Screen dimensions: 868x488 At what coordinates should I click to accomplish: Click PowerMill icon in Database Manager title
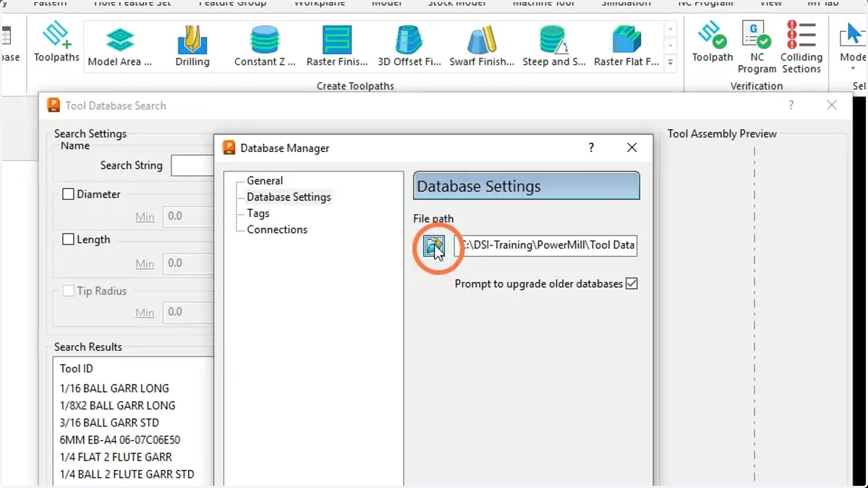(229, 147)
